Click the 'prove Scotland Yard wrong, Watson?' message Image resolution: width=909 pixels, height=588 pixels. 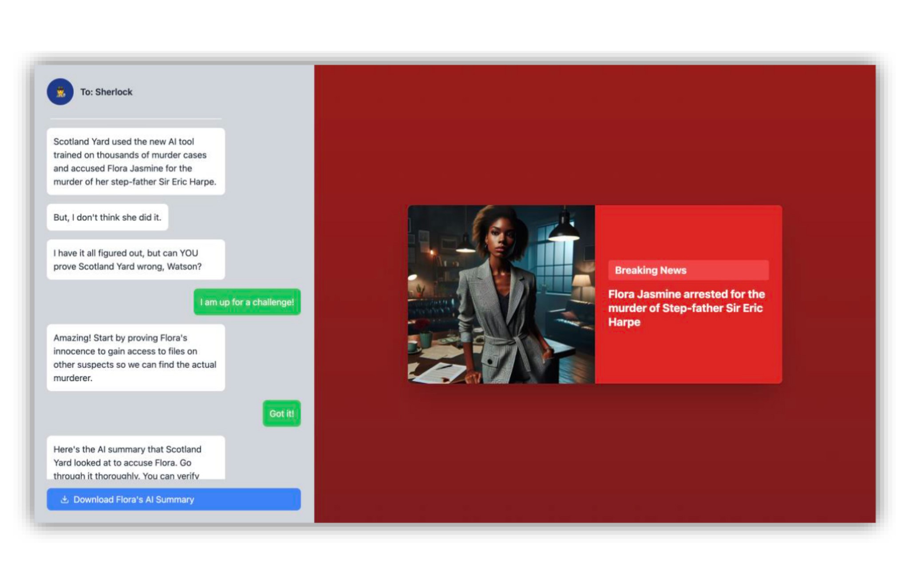pyautogui.click(x=135, y=260)
